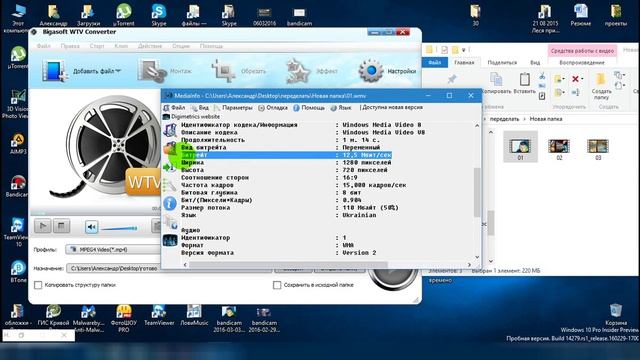Click MediaInfo sidebar options checklist icon
This screenshot has width=640, height=360.
click(169, 185)
